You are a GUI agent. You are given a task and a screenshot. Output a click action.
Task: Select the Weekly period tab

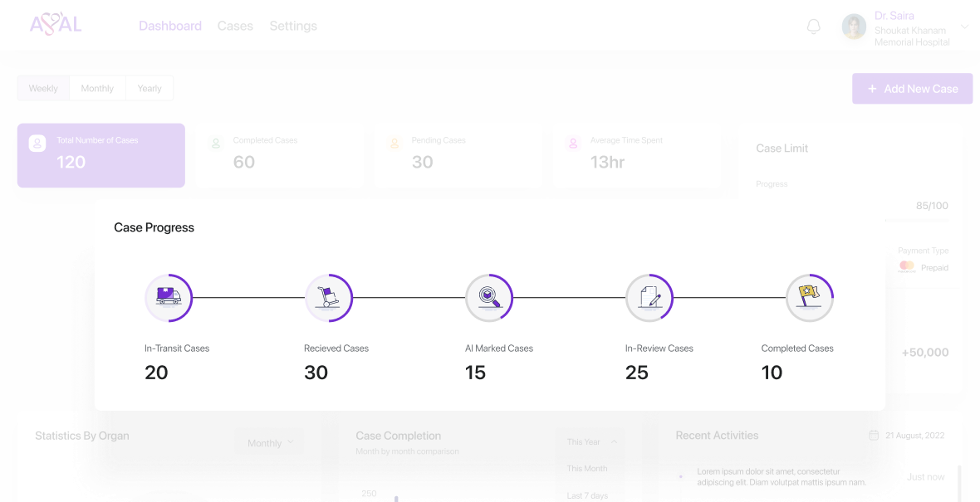[x=43, y=88]
